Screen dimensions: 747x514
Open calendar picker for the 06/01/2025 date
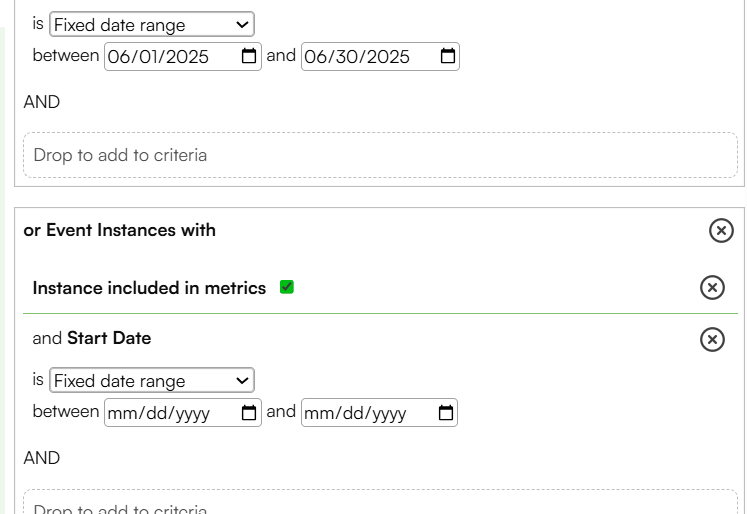coord(249,56)
